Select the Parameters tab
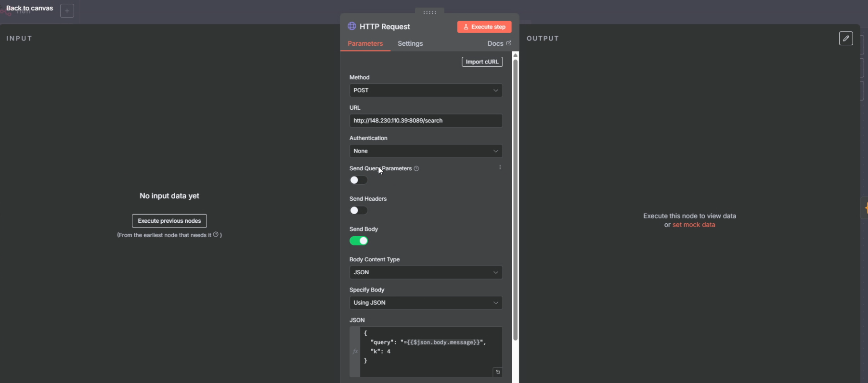 [x=365, y=43]
